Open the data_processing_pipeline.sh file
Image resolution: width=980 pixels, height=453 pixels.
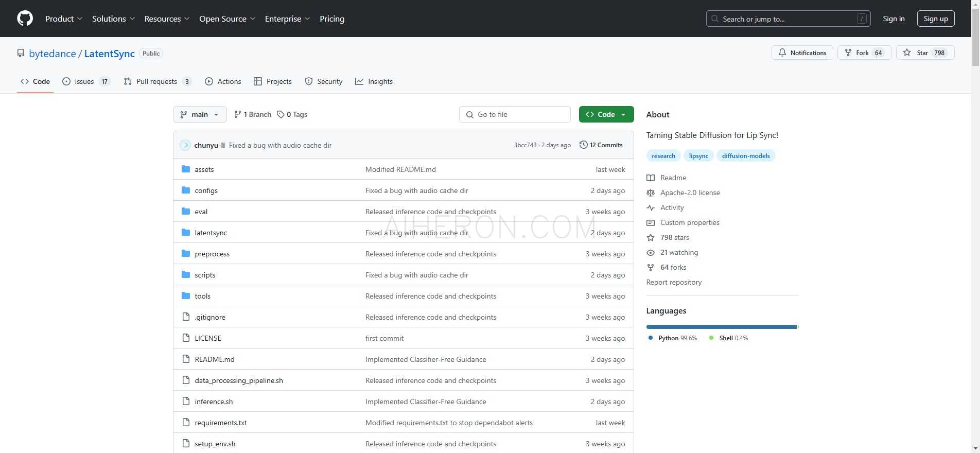239,380
